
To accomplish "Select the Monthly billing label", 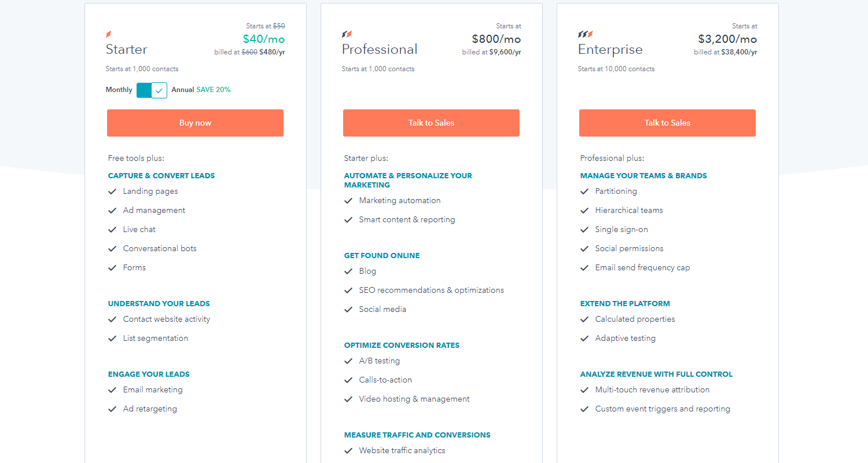I will click(119, 90).
